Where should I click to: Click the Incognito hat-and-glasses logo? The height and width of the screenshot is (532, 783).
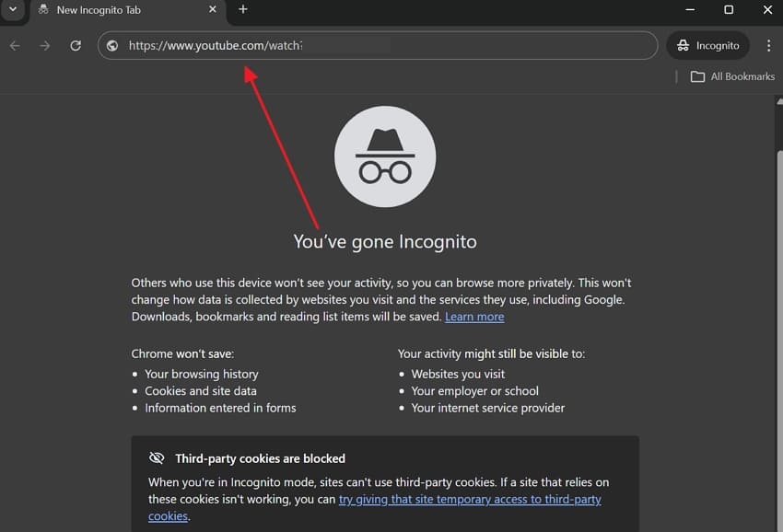(x=384, y=156)
